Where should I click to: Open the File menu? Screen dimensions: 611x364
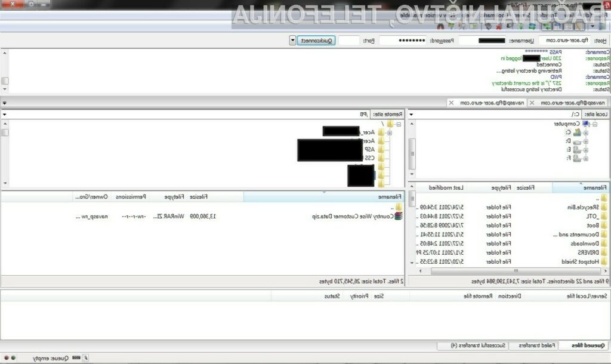click(x=604, y=15)
